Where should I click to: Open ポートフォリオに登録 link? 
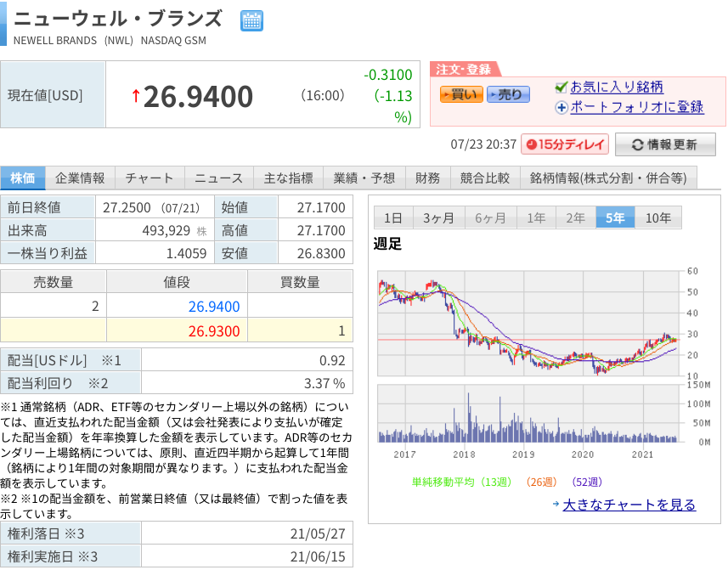(636, 107)
